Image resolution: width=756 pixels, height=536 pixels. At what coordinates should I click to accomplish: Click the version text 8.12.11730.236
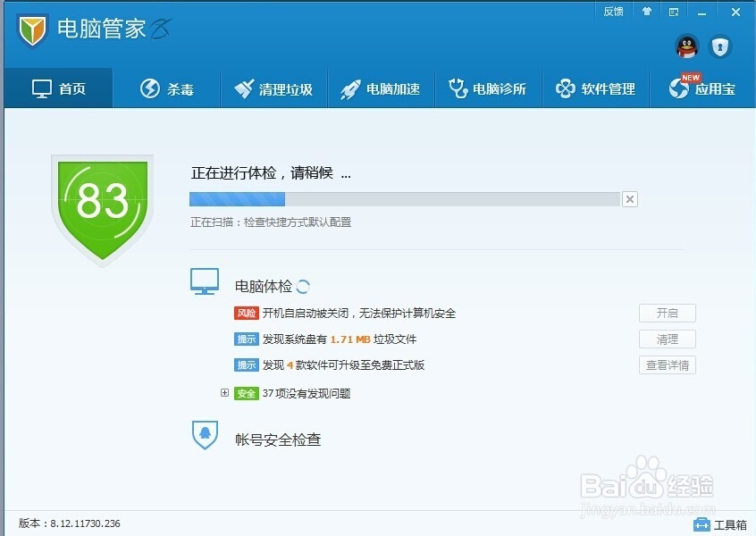tap(85, 523)
